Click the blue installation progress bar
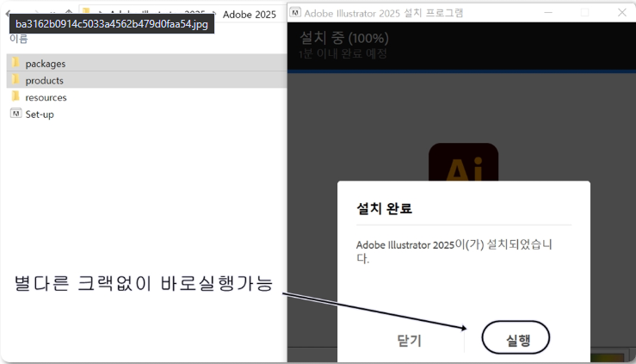 461,71
